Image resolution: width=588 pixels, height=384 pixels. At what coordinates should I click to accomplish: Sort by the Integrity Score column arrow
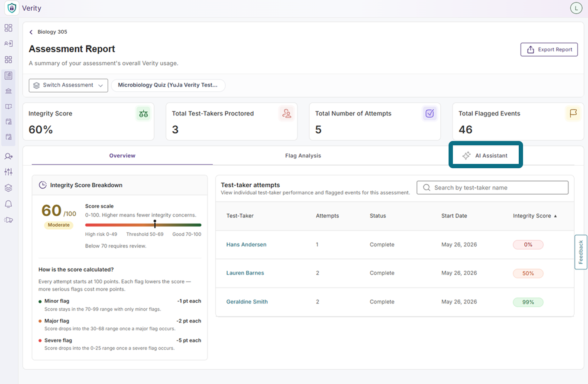pyautogui.click(x=556, y=216)
